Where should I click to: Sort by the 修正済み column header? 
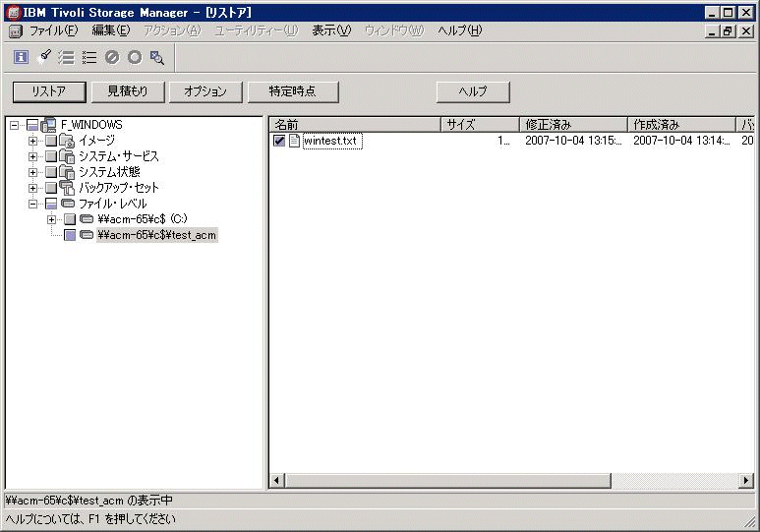pyautogui.click(x=573, y=125)
